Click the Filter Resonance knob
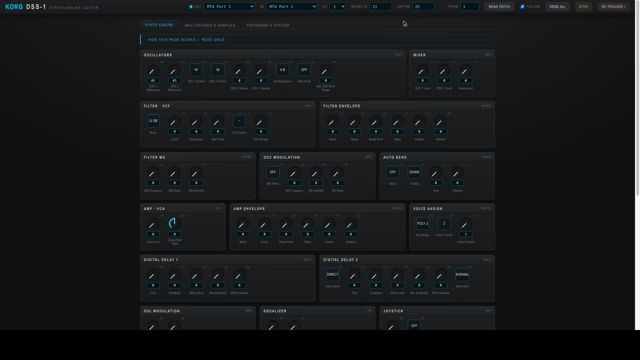Image resolution: width=640 pixels, height=360 pixels. pyautogui.click(x=196, y=122)
